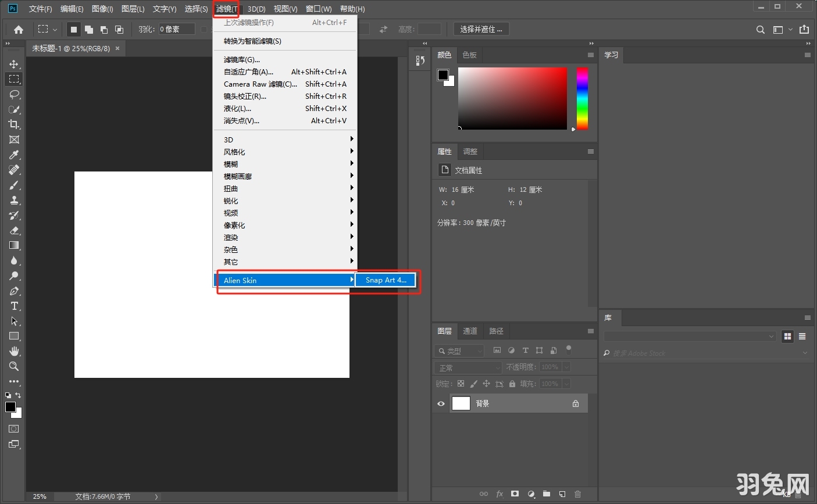Open the layer filter 类型 dropdown
Image resolution: width=817 pixels, height=504 pixels.
[x=459, y=351]
